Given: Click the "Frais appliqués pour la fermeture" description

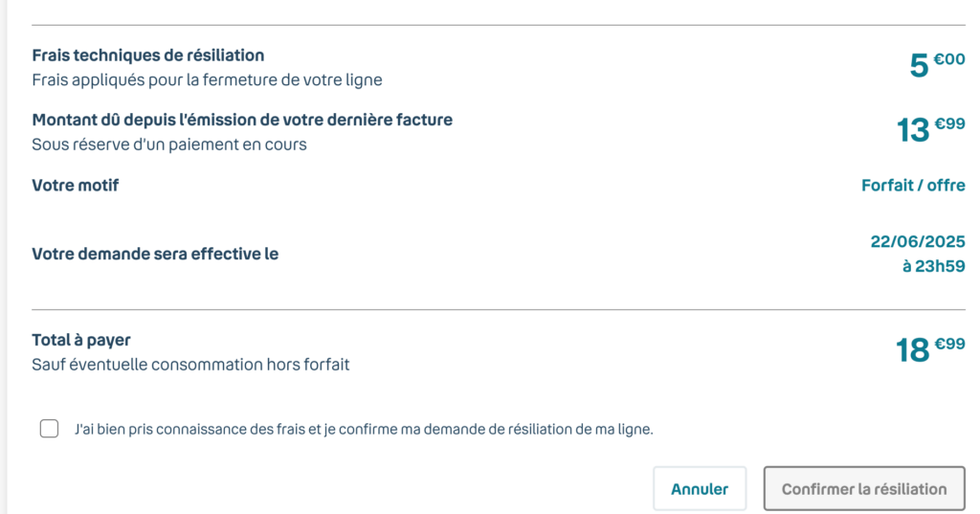Looking at the screenshot, I should (x=207, y=80).
